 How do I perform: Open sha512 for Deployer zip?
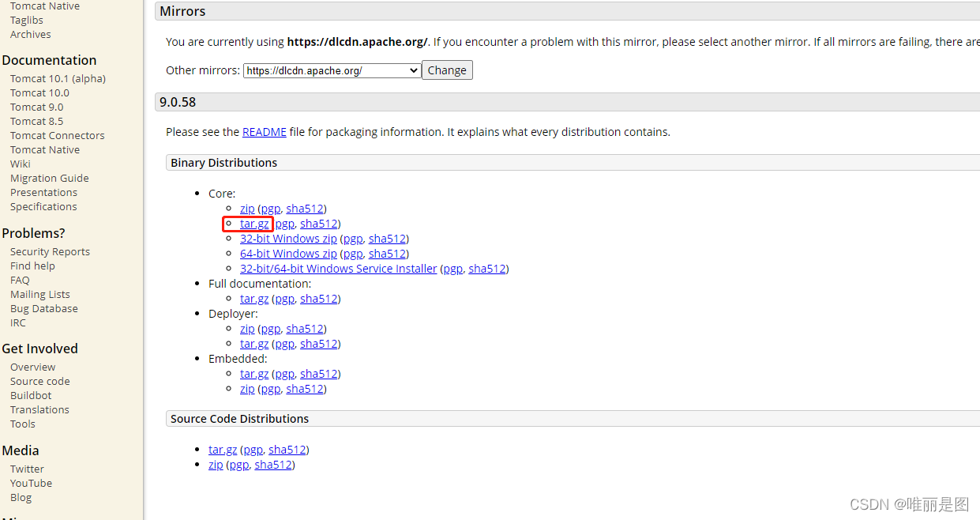[x=305, y=329]
